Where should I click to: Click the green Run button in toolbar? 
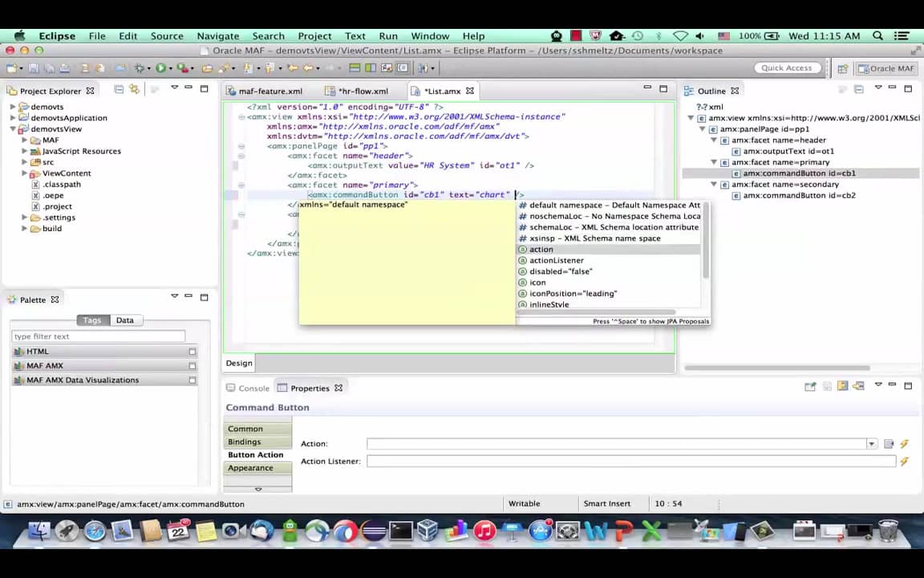click(160, 68)
